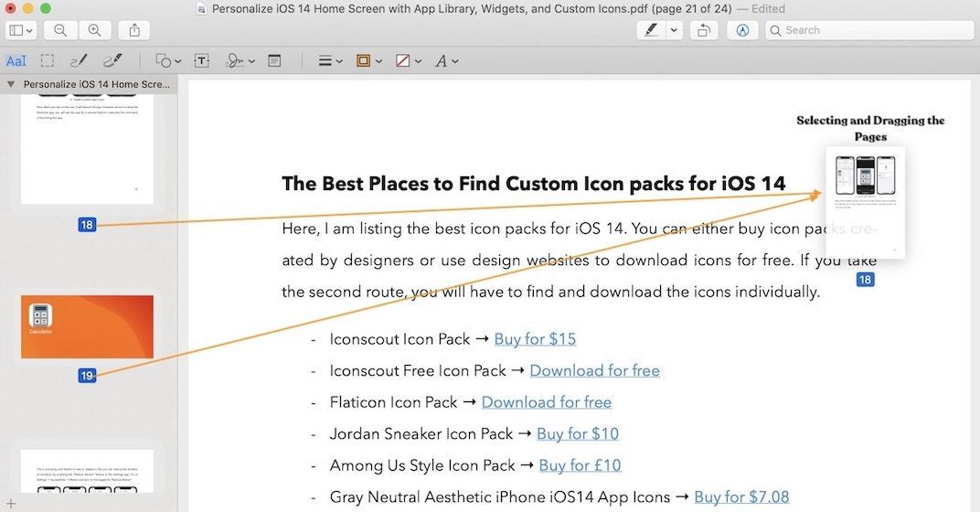Insert a text box with Text tool
Viewport: 980px width, 512px height.
click(201, 61)
